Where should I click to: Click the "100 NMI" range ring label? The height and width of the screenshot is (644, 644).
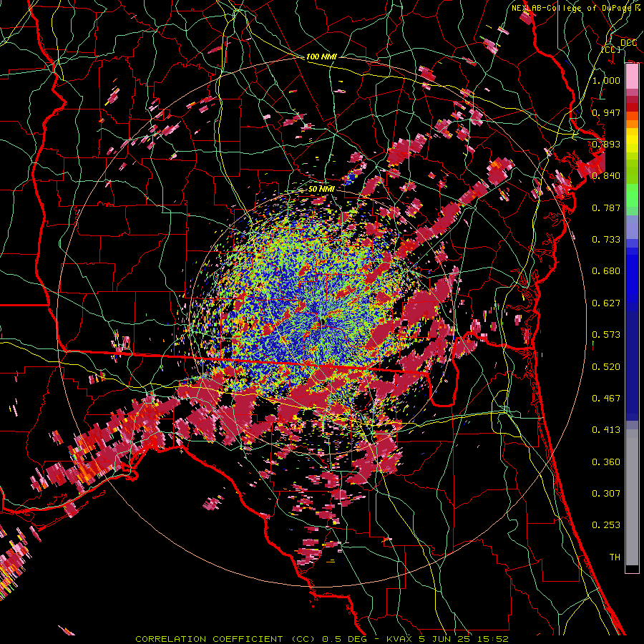pos(321,57)
